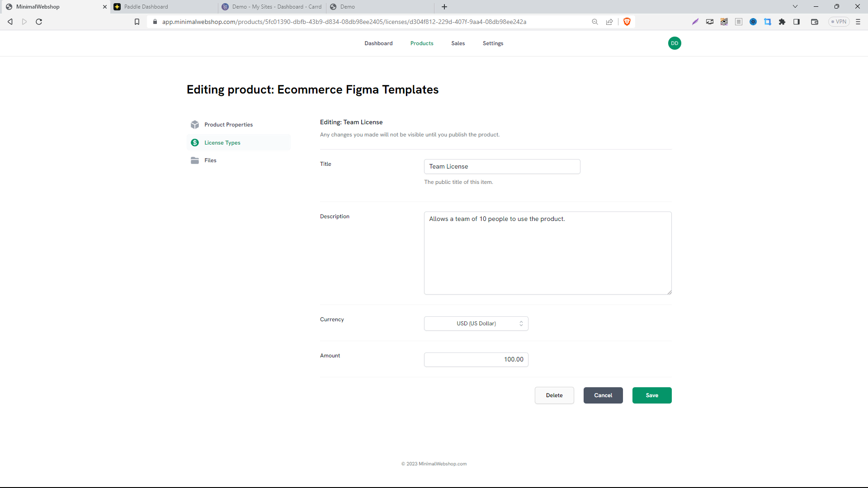868x488 pixels.
Task: Click the blue crop extension icon
Action: [768, 22]
